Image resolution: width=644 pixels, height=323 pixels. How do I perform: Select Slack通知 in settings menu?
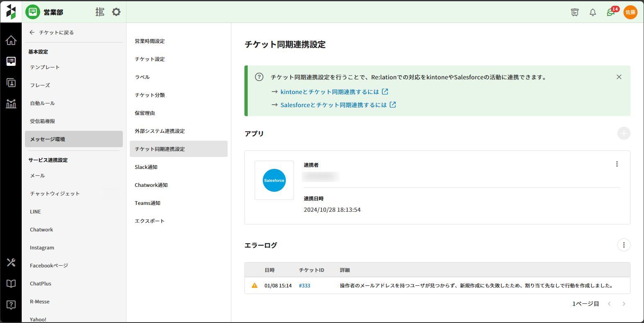[146, 167]
